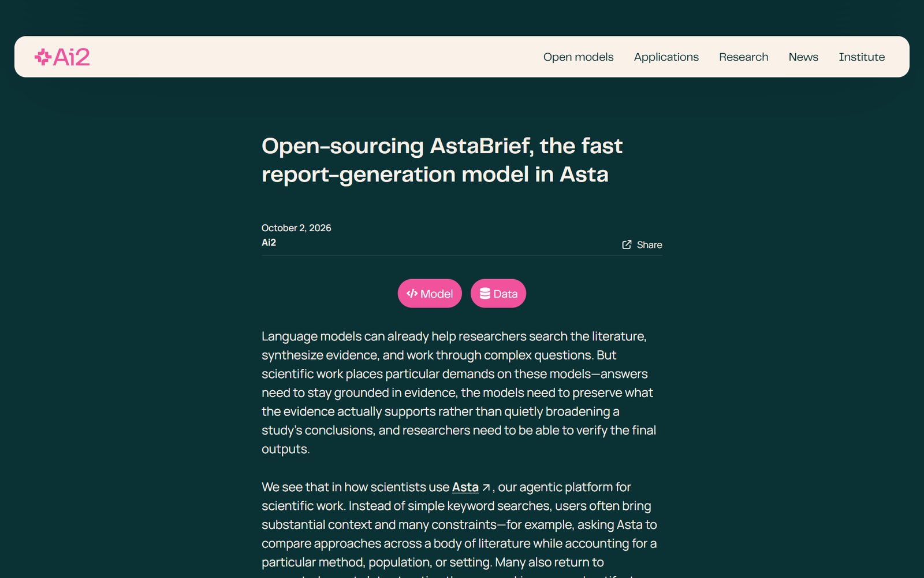Click the first paragraph about language models
Viewport: 924px width, 578px height.
(x=459, y=392)
